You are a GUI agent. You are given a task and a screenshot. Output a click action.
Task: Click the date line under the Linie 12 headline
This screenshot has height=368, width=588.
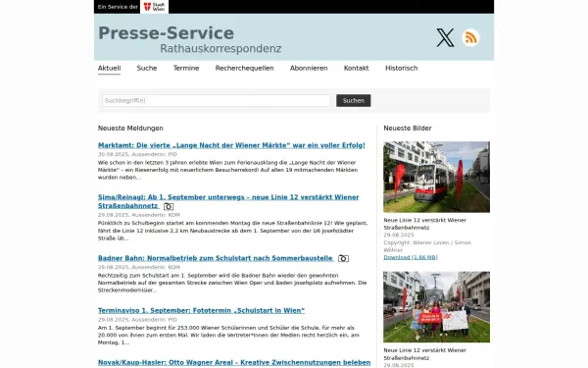139,215
